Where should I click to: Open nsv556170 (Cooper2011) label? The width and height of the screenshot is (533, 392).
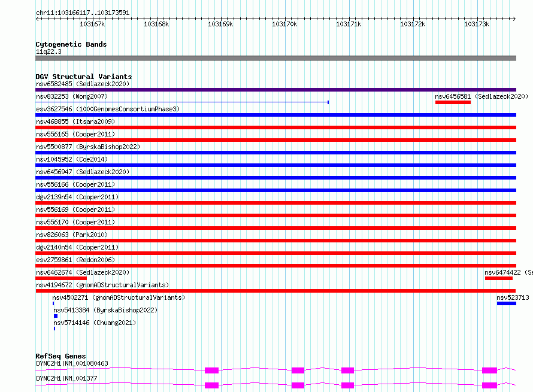click(75, 222)
